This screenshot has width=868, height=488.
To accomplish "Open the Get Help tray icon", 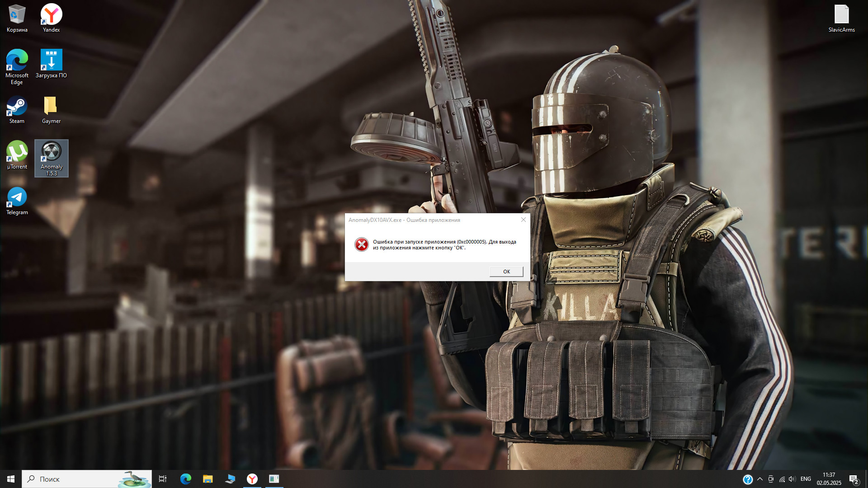I will pos(748,479).
